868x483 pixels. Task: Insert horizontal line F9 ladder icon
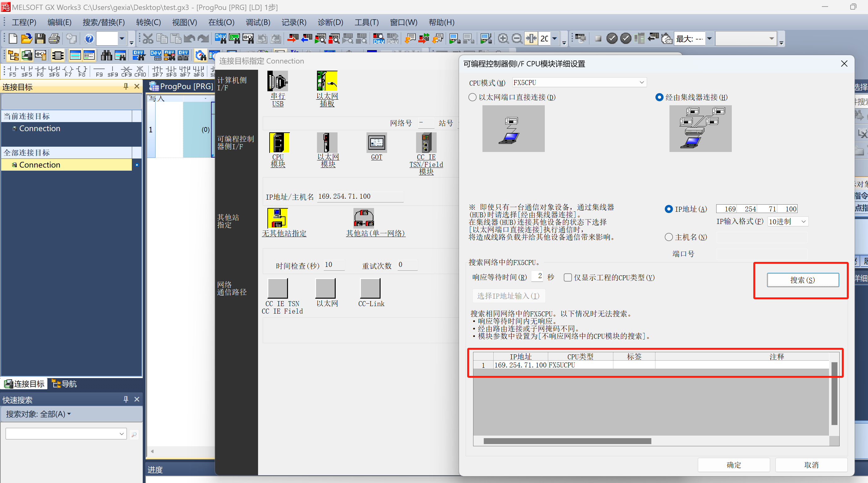pos(99,71)
